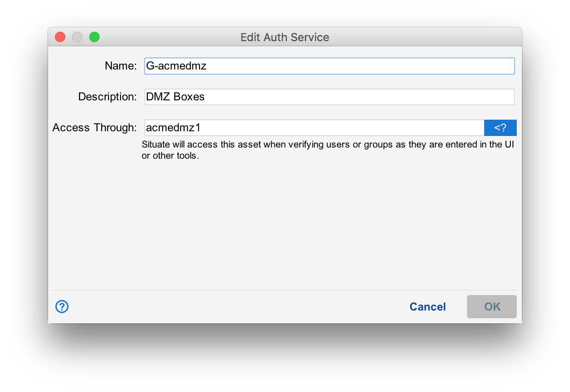Click the Access Through field showing acmedmz1

(313, 127)
